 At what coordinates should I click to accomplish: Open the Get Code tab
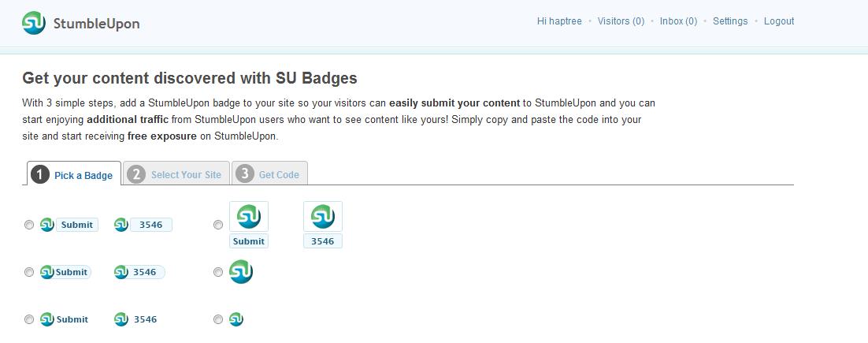269,173
